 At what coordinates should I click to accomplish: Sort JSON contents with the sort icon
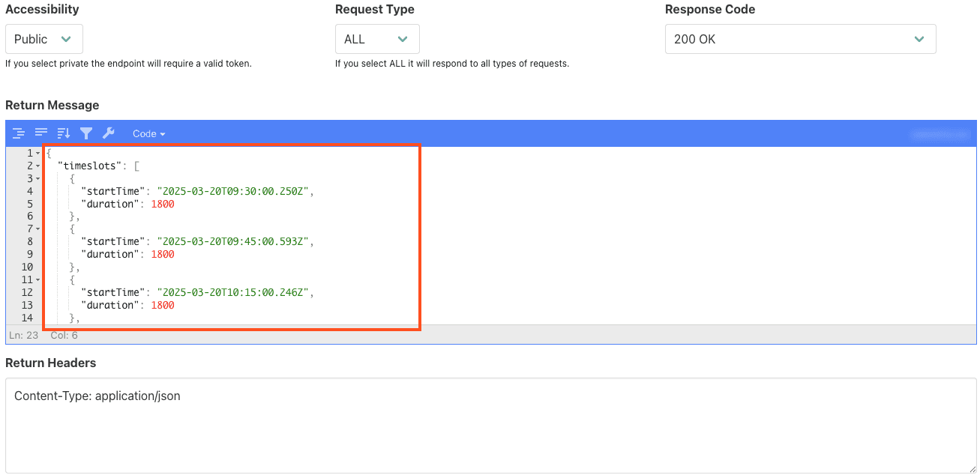pos(63,133)
